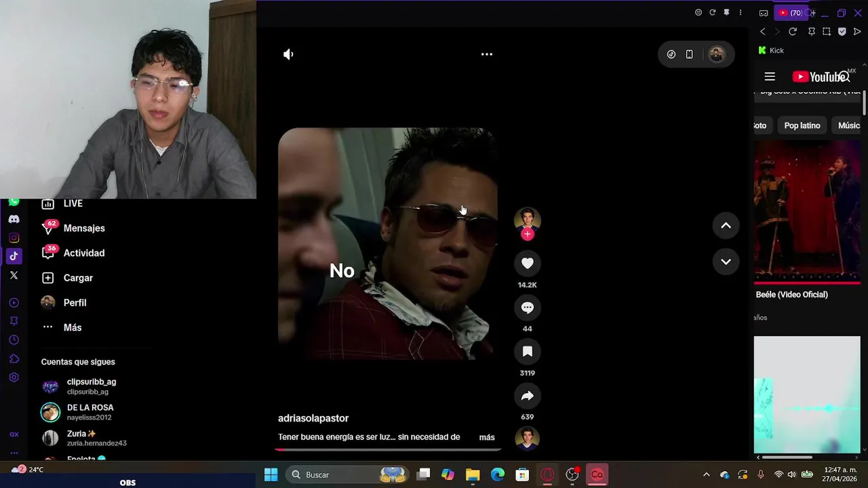Open History clock icon in Opera sidebar
The height and width of the screenshot is (488, 868).
(14, 340)
